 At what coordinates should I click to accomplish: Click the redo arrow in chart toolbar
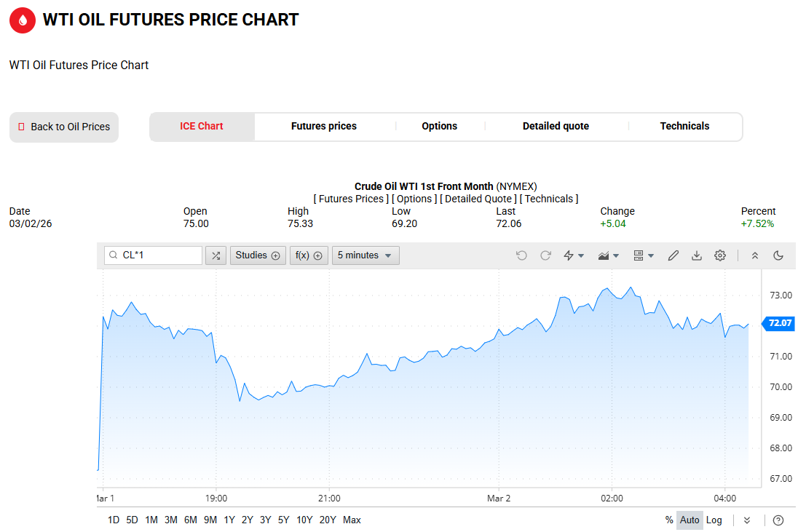coord(545,255)
